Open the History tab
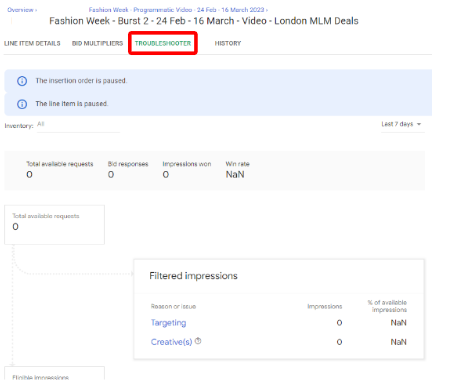450x384 pixels. pyautogui.click(x=228, y=43)
